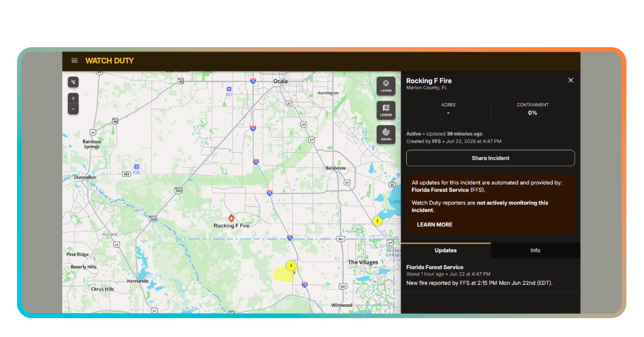
Task: Open the map Legend
Action: (386, 110)
